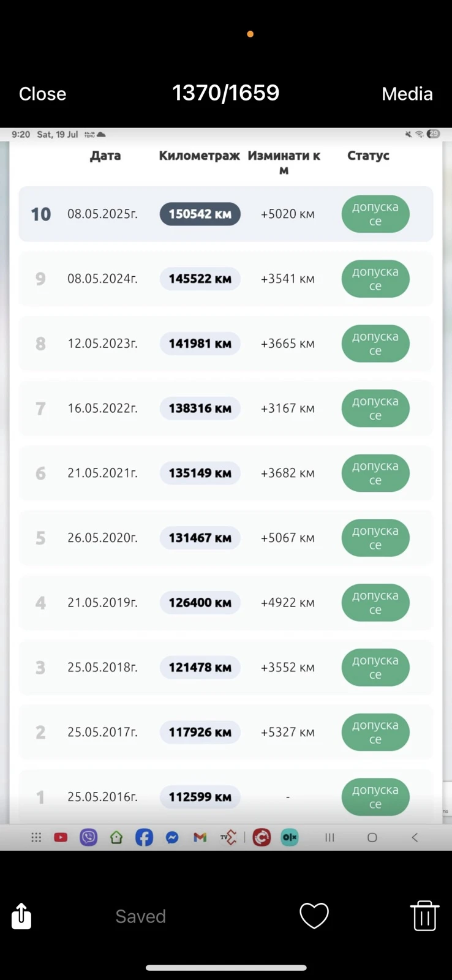Tap the share icon

(21, 916)
